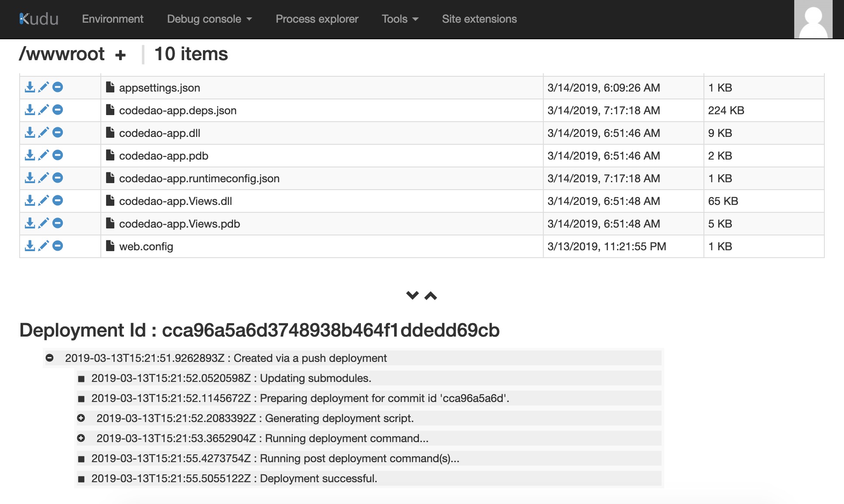This screenshot has height=504, width=844.
Task: Expand the 'Running deployment command' log entry
Action: pyautogui.click(x=81, y=438)
